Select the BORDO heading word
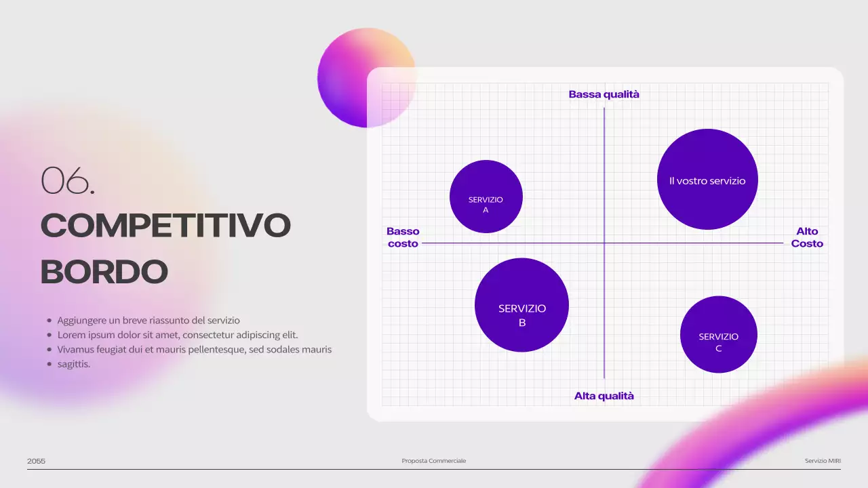 (104, 272)
